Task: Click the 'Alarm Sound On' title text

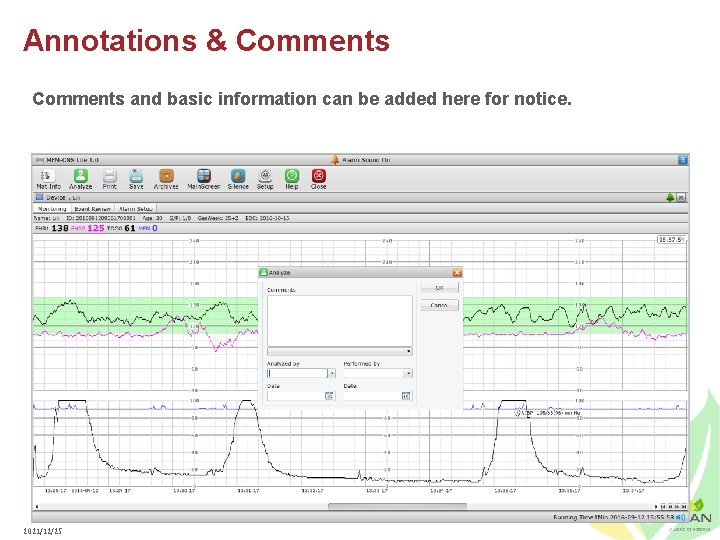Action: (x=366, y=160)
